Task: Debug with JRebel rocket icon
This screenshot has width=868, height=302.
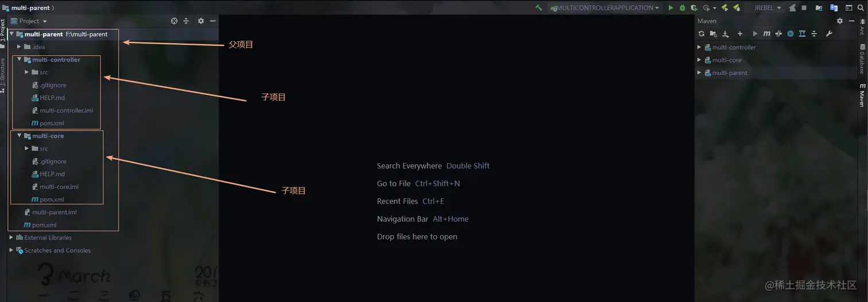Action: point(736,8)
